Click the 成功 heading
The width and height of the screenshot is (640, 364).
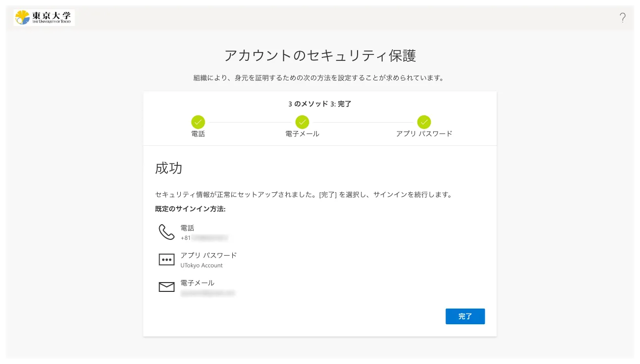(x=168, y=168)
